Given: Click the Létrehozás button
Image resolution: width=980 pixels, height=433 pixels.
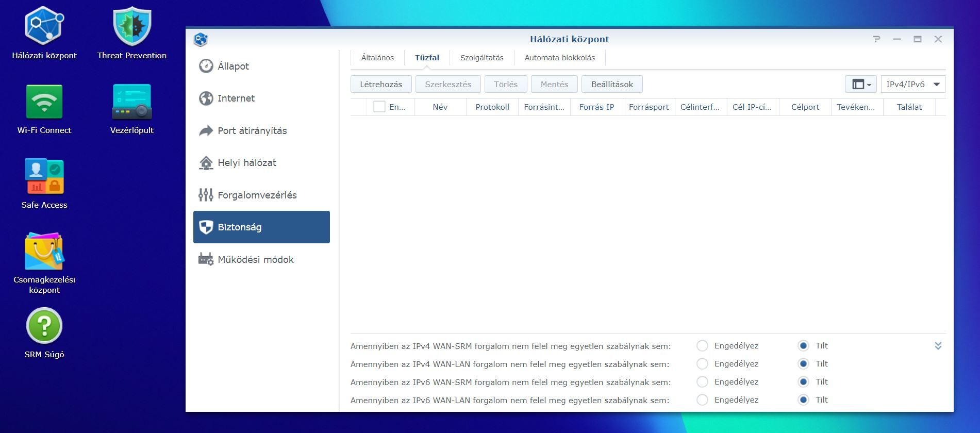Looking at the screenshot, I should point(381,84).
